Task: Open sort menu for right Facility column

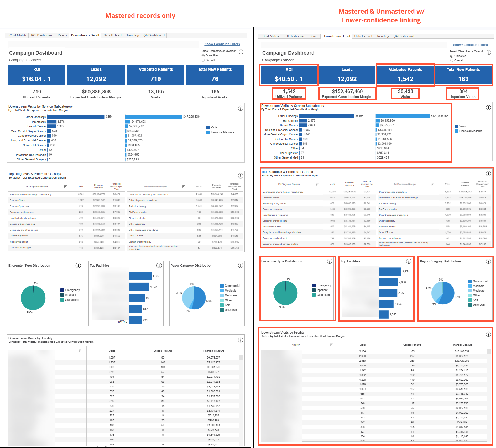Action: [x=331, y=345]
